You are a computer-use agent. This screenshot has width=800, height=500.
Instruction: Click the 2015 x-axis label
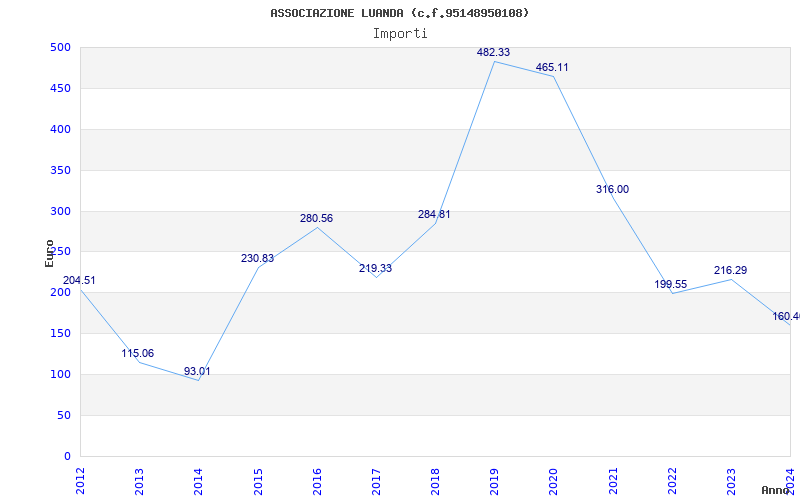[258, 481]
